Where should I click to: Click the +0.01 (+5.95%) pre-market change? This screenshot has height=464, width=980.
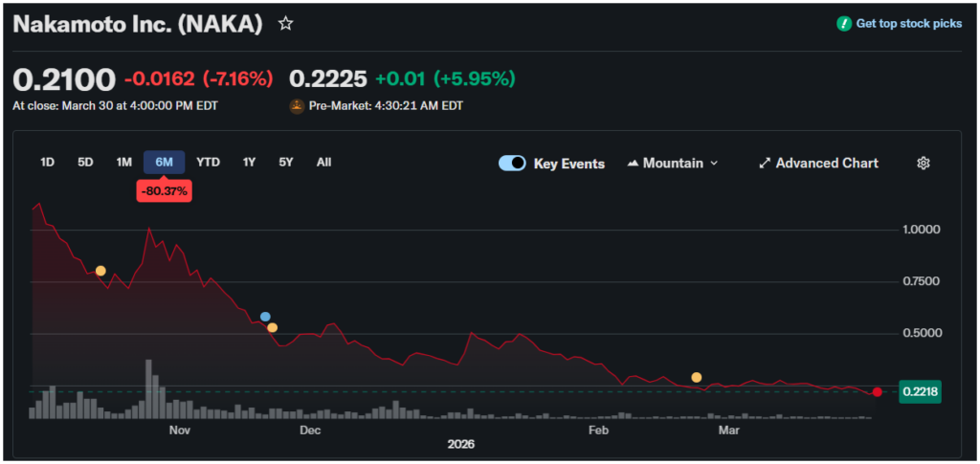(445, 78)
